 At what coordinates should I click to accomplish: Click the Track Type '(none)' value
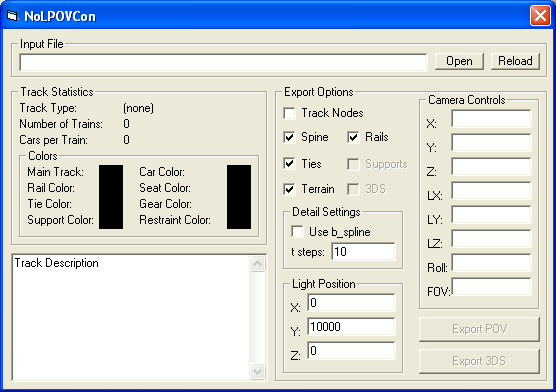point(138,108)
